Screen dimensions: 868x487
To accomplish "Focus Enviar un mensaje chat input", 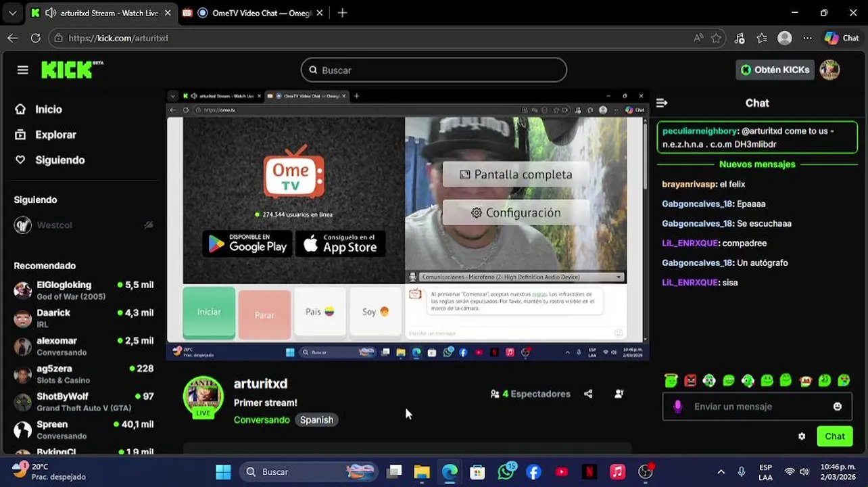I will [x=757, y=407].
